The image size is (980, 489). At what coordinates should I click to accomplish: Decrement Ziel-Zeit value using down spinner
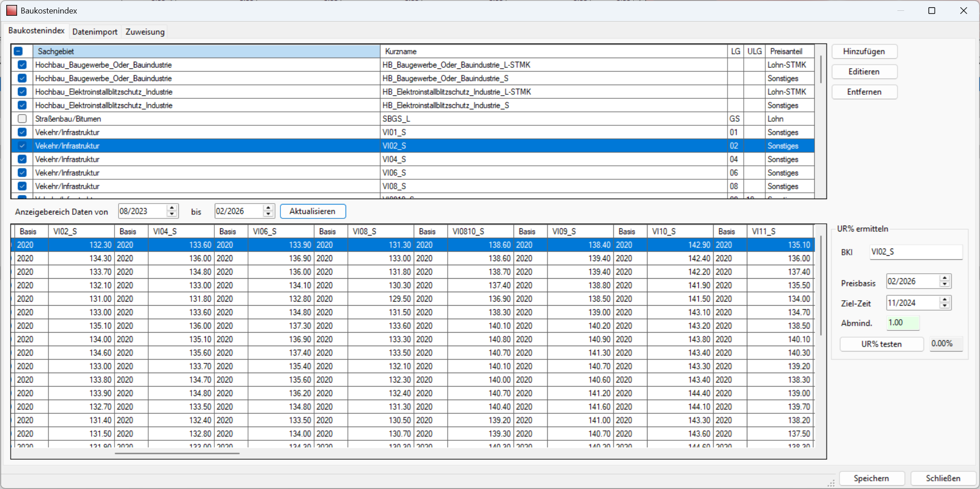point(945,306)
